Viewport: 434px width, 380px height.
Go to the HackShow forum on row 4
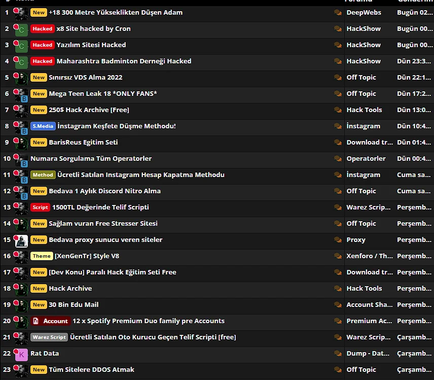(x=364, y=61)
